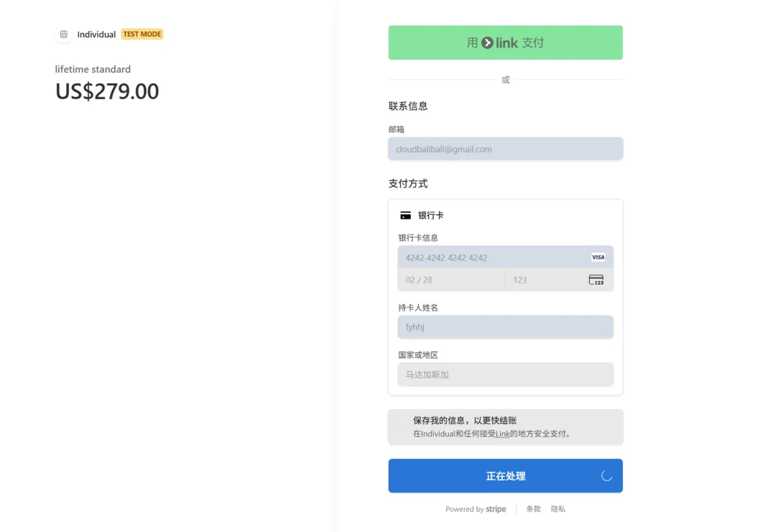Viewport: 777px width, 532px height.
Task: Click the TEST MODE badge
Action: 142,35
